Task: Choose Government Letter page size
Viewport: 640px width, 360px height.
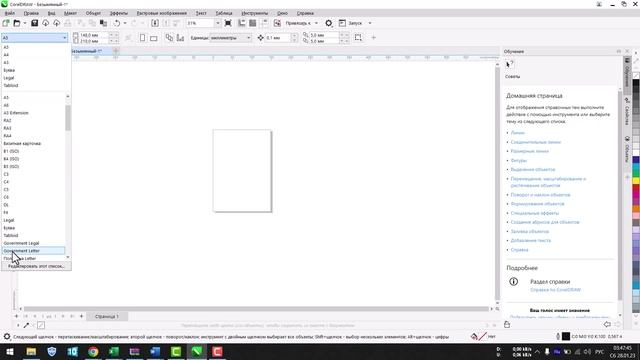Action: coord(33,251)
